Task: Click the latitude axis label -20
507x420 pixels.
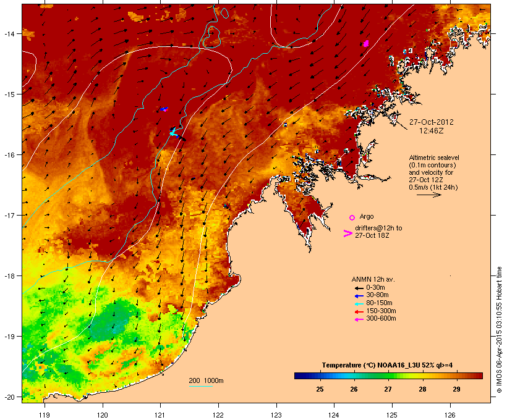Action: tap(9, 397)
